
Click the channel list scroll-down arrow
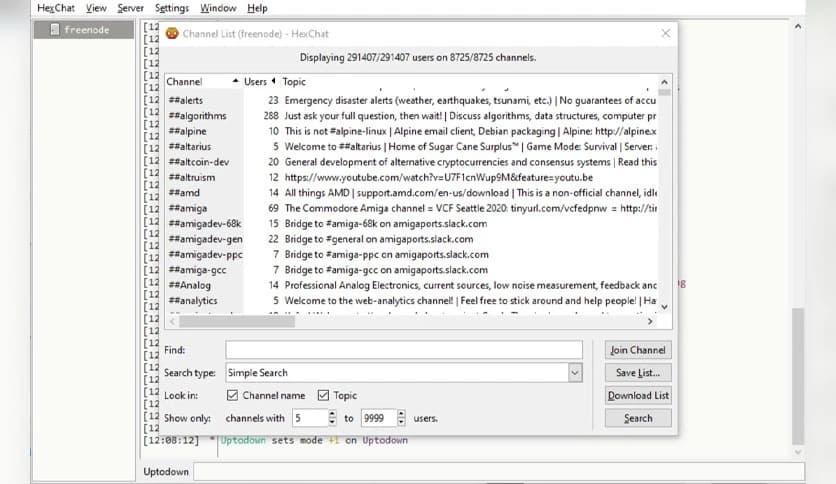pyautogui.click(x=664, y=307)
